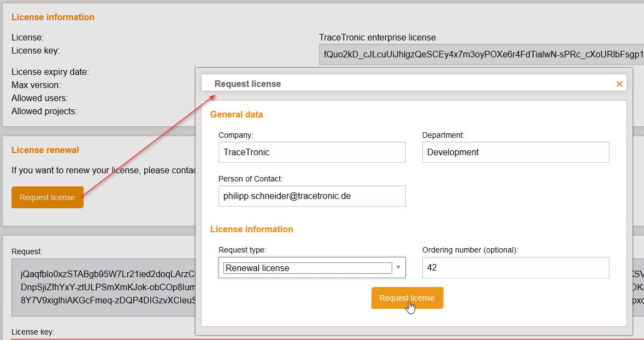Select the license key starting with fQuo2kD

pyautogui.click(x=481, y=55)
